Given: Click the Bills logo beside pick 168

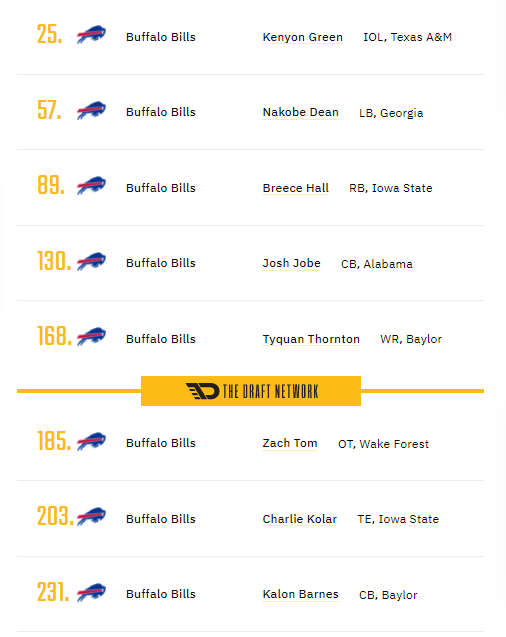Looking at the screenshot, I should 91,336.
